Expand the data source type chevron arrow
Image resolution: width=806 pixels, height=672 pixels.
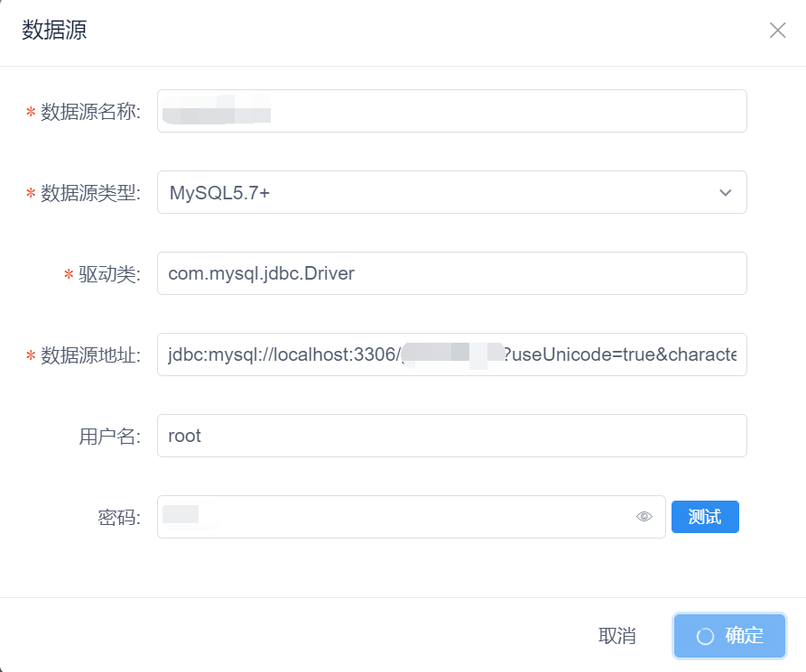tap(726, 193)
